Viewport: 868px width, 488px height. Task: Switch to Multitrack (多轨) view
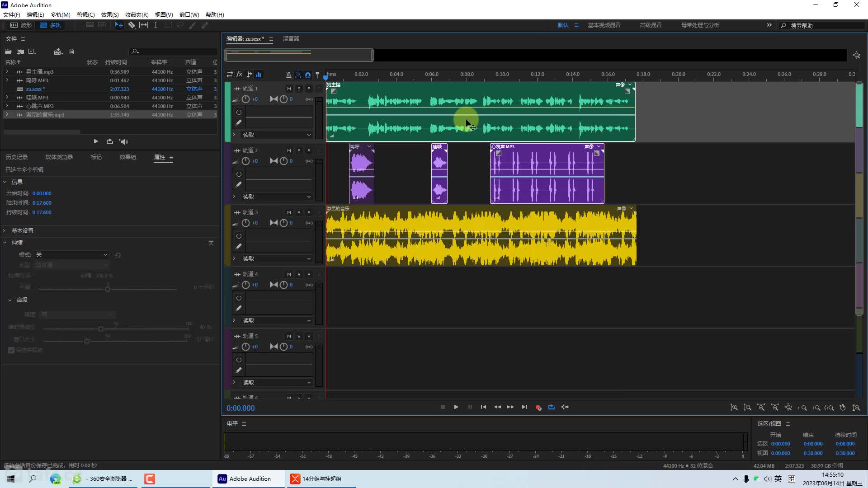(51, 25)
